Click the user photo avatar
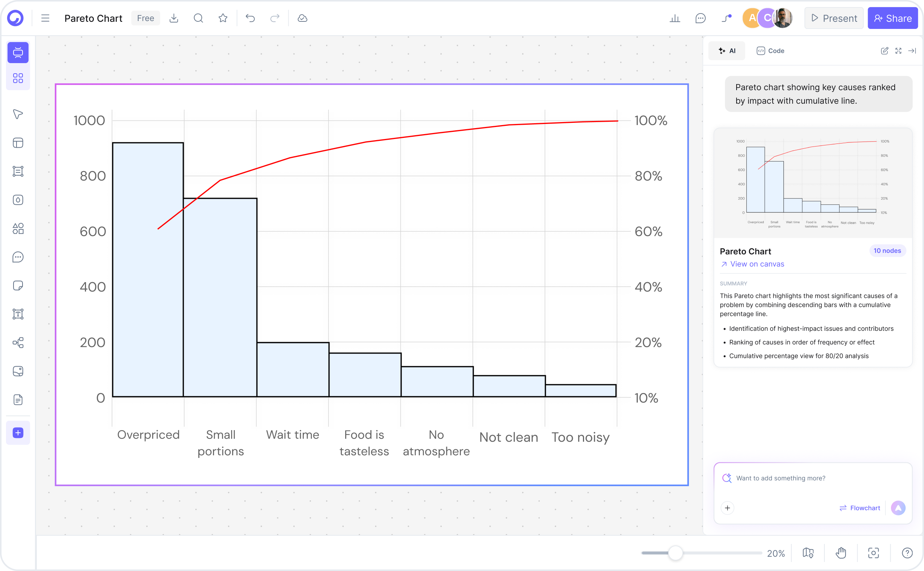924x571 pixels. point(783,18)
